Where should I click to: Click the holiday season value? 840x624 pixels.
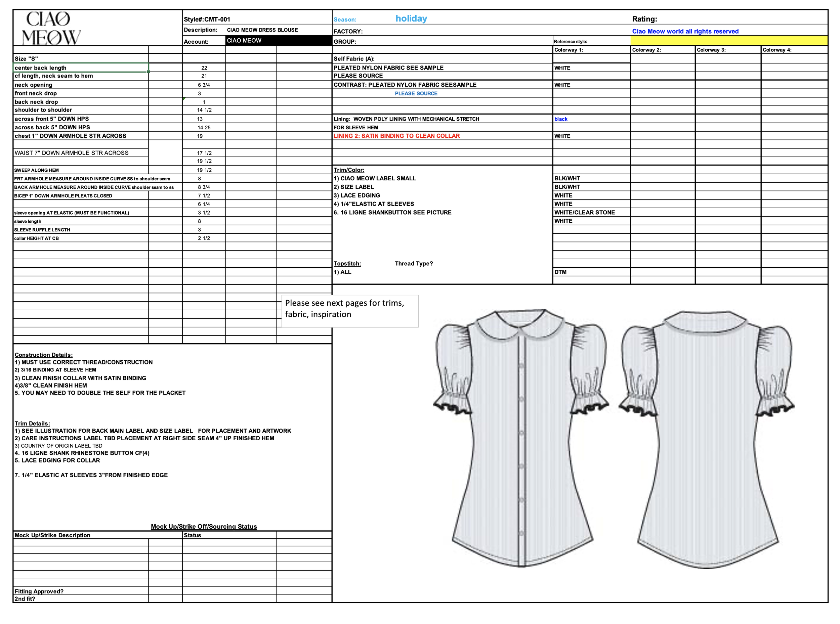pyautogui.click(x=411, y=18)
